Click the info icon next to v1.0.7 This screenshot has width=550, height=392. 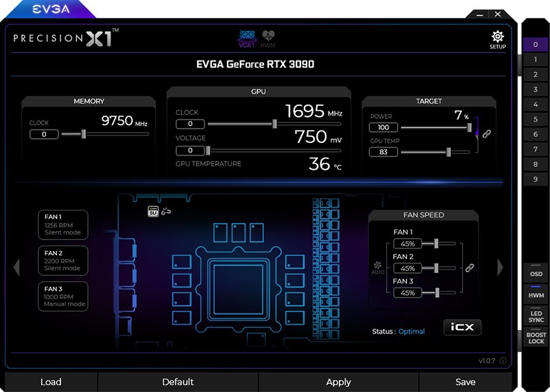(503, 361)
